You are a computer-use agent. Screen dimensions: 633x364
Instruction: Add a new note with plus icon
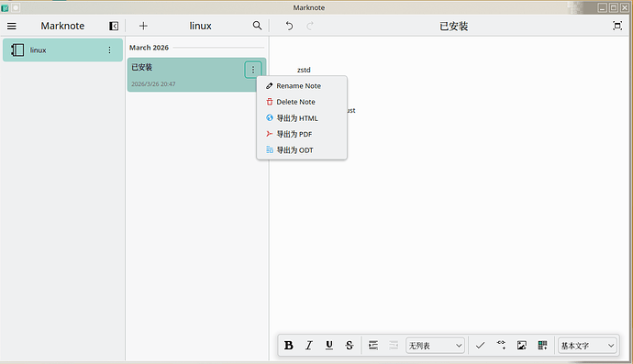coord(143,26)
